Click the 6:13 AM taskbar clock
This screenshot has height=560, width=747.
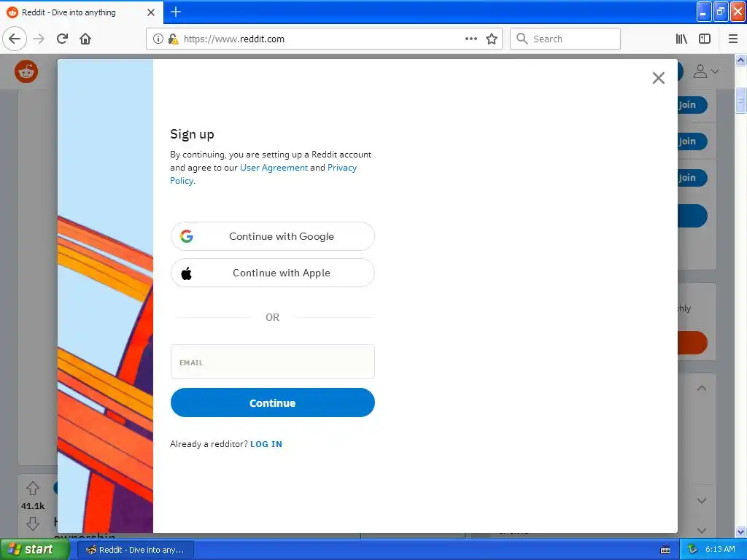(720, 550)
